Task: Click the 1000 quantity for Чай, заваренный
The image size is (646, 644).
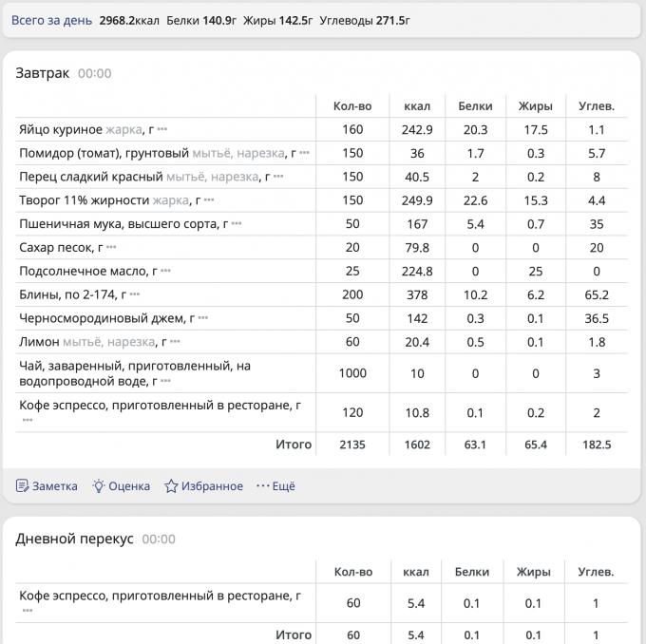Action: 352,373
